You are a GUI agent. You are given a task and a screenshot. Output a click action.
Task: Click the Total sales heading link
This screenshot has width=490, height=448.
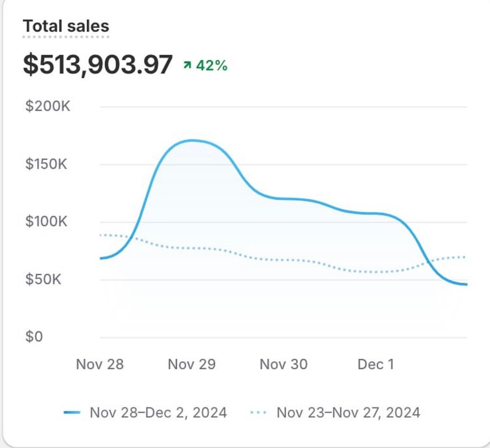pos(66,26)
